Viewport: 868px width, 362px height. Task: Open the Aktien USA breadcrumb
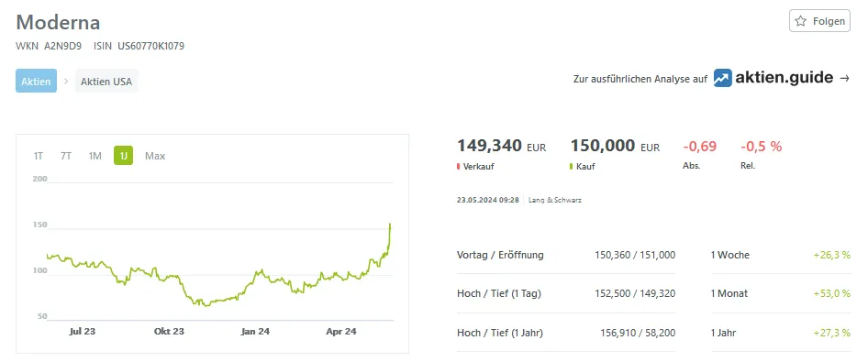(106, 82)
